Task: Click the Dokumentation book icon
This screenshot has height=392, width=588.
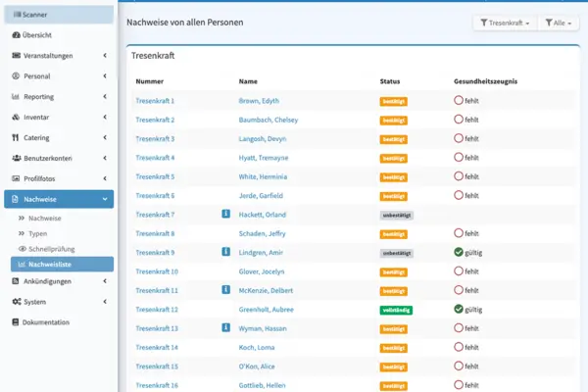Action: coord(16,322)
